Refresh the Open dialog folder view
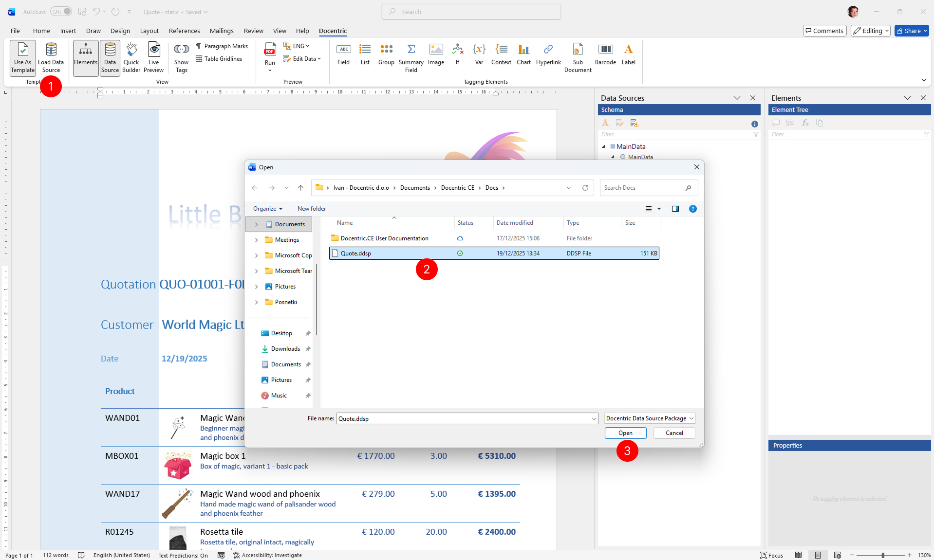This screenshot has height=560, width=934. (x=585, y=188)
